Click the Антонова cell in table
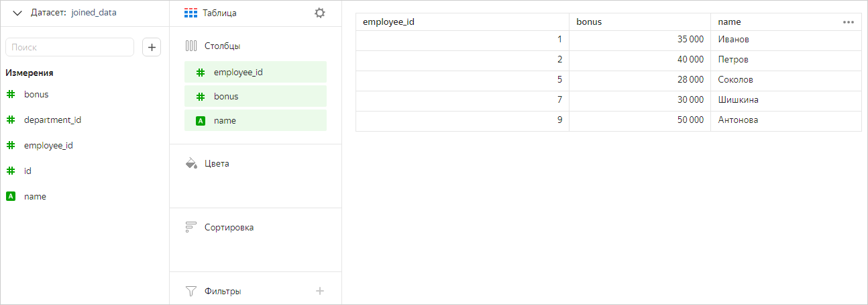 point(738,120)
